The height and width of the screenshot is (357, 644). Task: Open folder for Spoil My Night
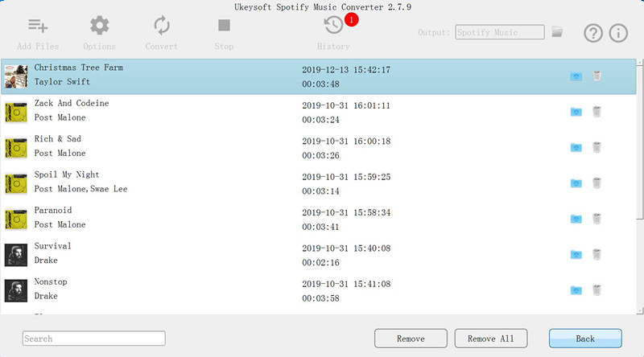pyautogui.click(x=576, y=183)
